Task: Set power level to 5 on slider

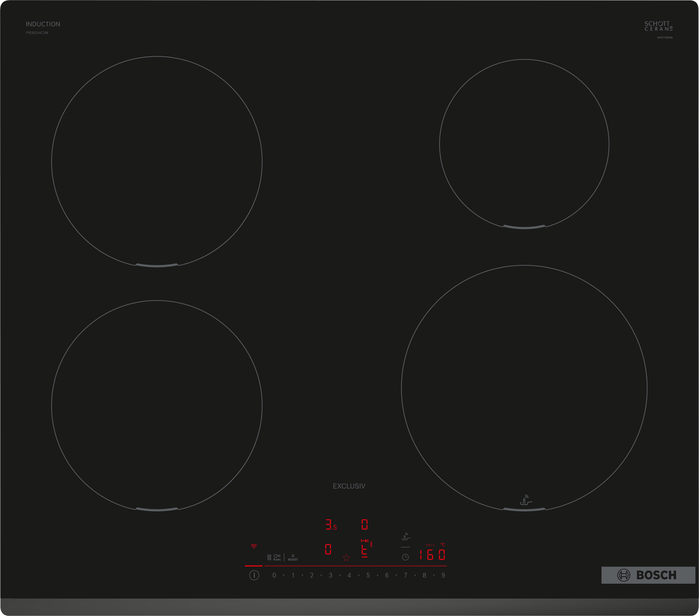Action: [x=368, y=575]
